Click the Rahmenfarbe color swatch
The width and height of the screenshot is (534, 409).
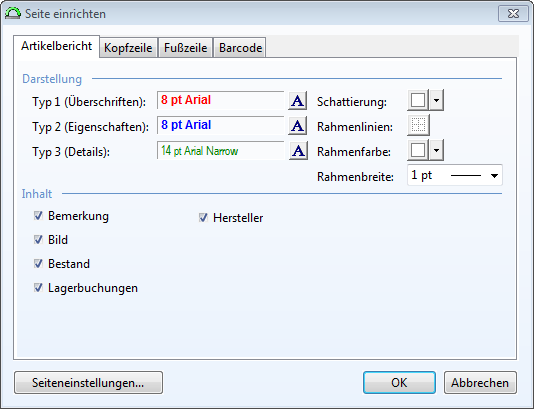(418, 150)
